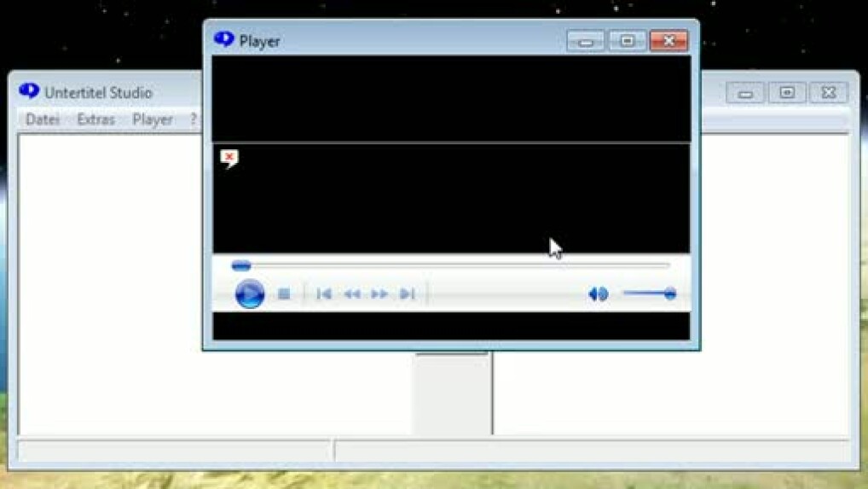Open the ? help menu
This screenshot has width=868, height=489.
coord(194,119)
